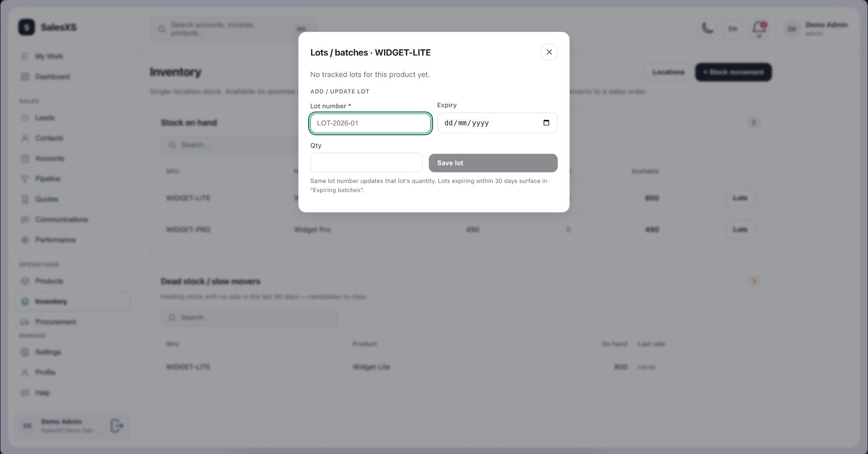Open Help icon in sidebar
The image size is (868, 454).
(x=25, y=393)
